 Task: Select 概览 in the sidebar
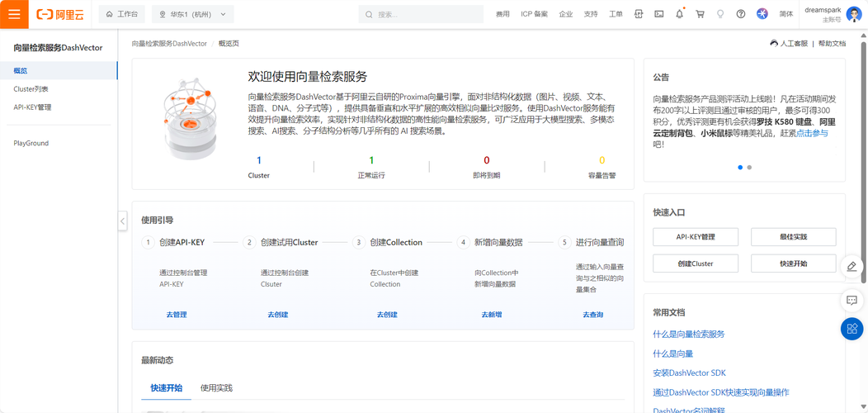coord(59,70)
